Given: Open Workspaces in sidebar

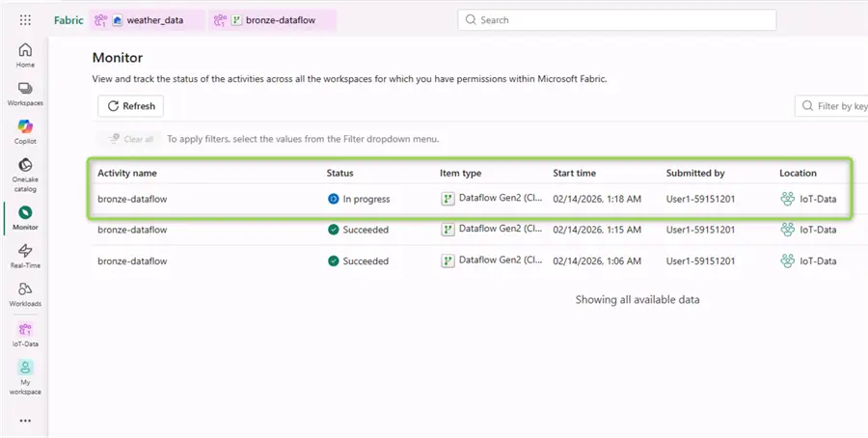Looking at the screenshot, I should (25, 95).
